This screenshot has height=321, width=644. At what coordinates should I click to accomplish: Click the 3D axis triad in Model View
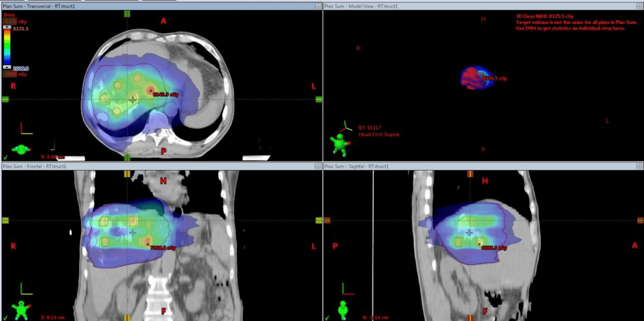click(345, 126)
